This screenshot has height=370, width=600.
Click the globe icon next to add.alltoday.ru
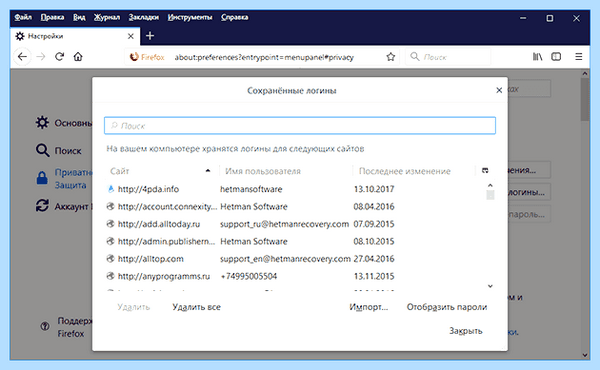111,224
